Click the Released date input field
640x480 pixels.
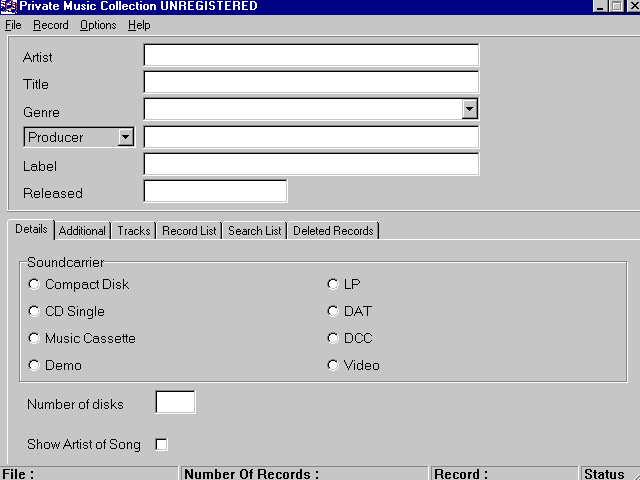click(215, 191)
